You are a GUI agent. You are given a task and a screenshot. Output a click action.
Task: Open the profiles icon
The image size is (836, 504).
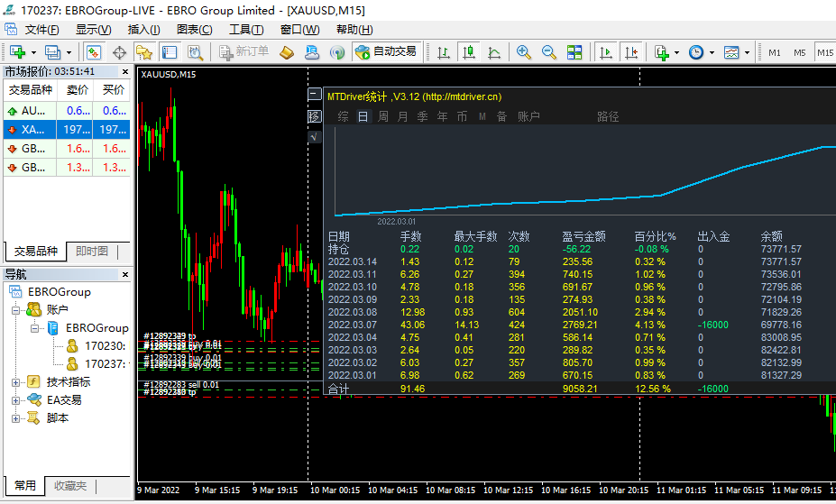(52, 51)
